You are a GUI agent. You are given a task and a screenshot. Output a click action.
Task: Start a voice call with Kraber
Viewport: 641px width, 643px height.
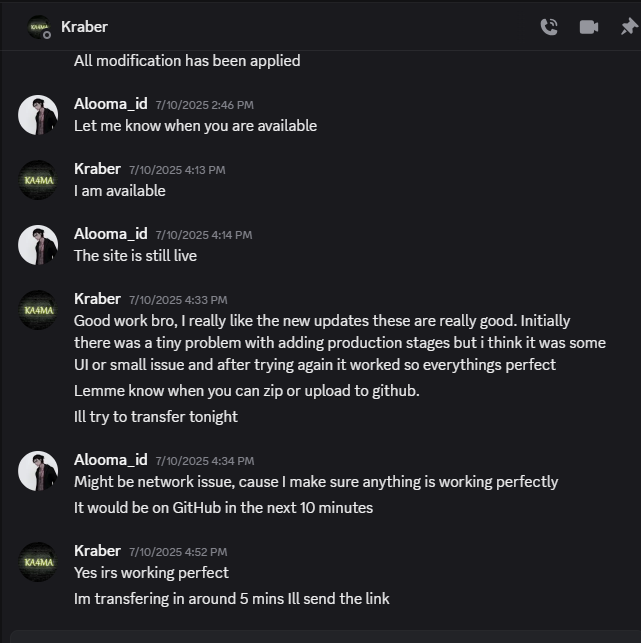549,27
